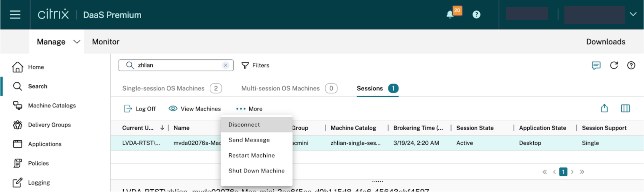This screenshot has height=192, width=644.
Task: Open the feedback chat icon
Action: 596,65
